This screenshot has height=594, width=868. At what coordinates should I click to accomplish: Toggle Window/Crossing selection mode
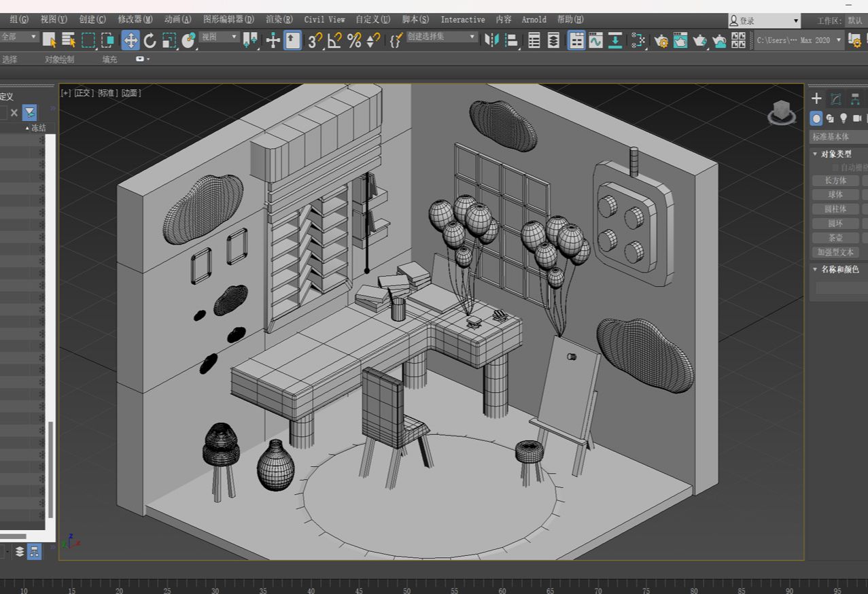coord(108,40)
